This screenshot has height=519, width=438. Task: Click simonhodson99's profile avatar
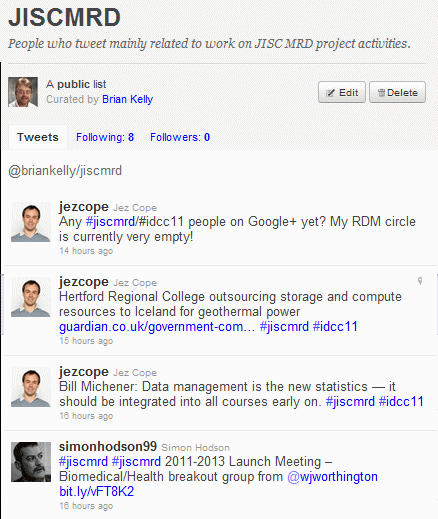31,462
